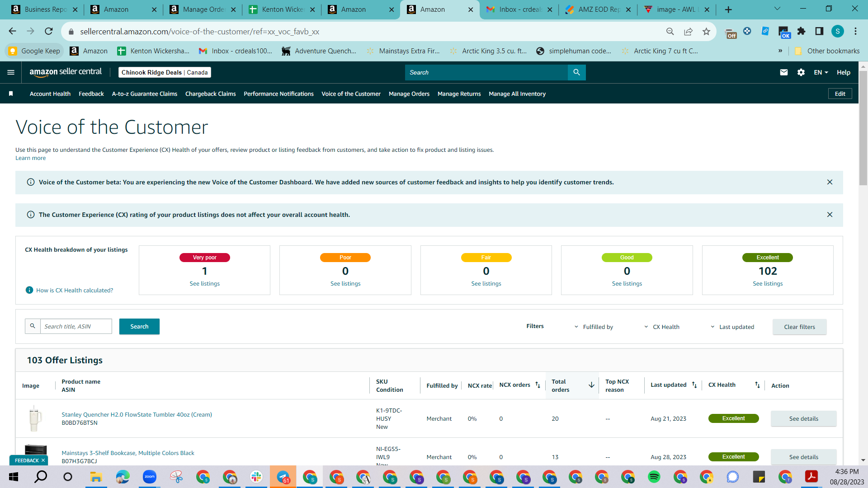The width and height of the screenshot is (868, 488).
Task: See listings under Excellent
Action: [768, 283]
